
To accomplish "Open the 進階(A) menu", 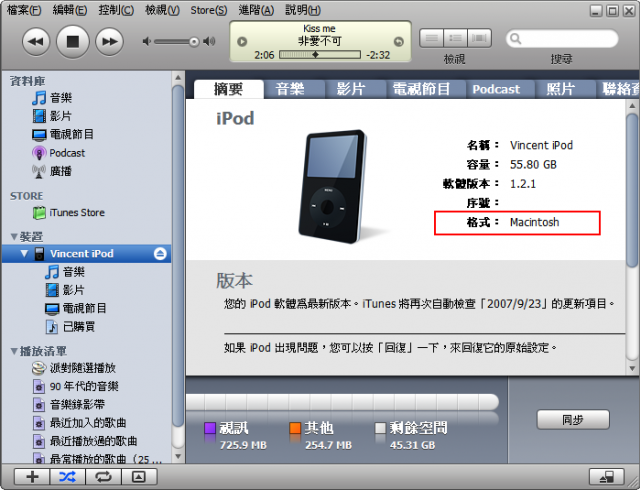I will [x=256, y=10].
